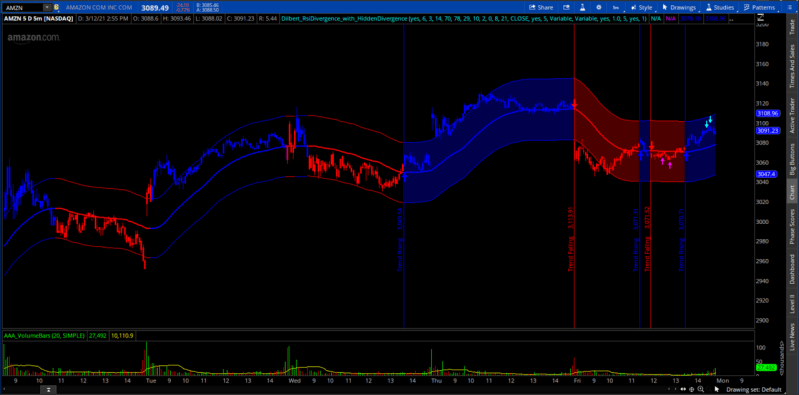Open the symbol dropdown arrow next to AMZN
The image size is (799, 395).
tap(47, 8)
